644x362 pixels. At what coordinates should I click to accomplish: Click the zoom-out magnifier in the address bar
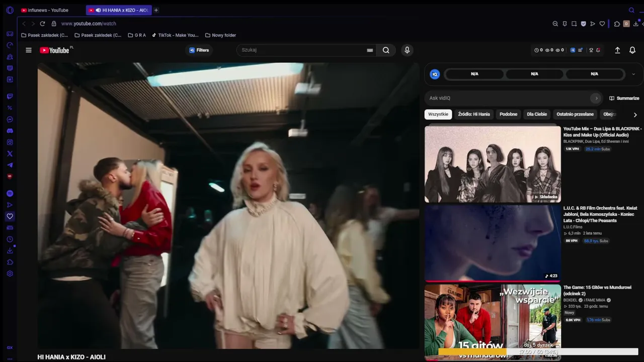pyautogui.click(x=555, y=24)
